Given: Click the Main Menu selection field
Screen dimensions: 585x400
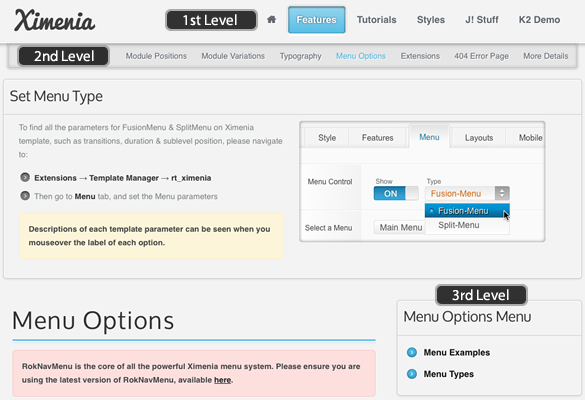Looking at the screenshot, I should pos(399,227).
